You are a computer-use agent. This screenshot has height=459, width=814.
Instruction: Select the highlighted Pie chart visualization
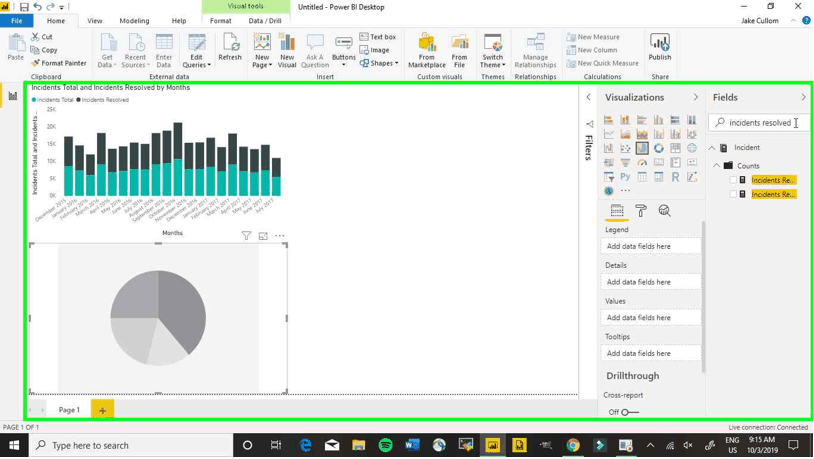point(642,148)
